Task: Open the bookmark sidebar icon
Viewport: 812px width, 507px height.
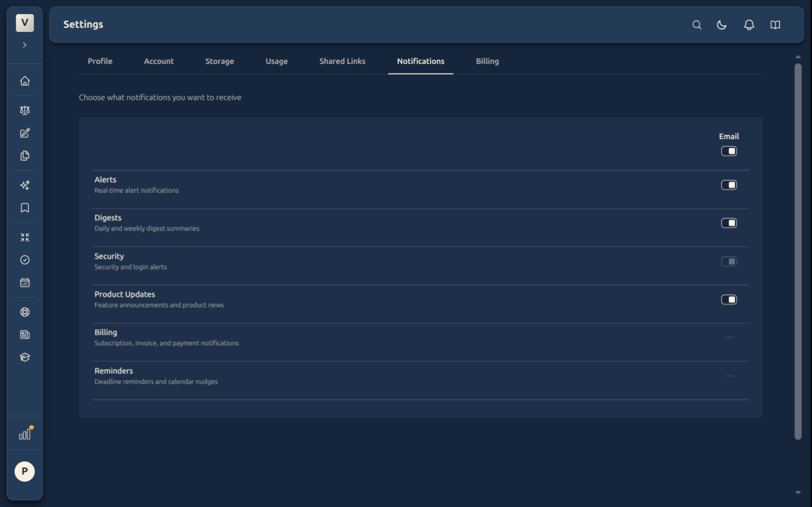Action: 25,208
